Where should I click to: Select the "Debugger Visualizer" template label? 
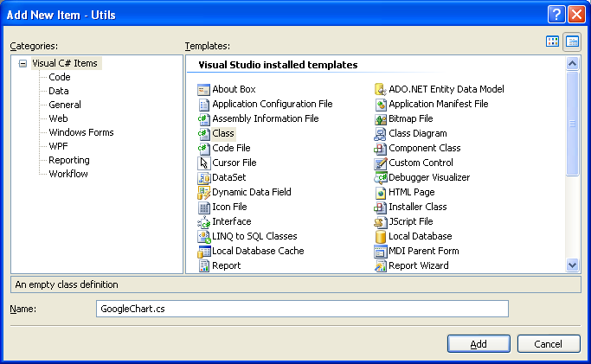(429, 177)
